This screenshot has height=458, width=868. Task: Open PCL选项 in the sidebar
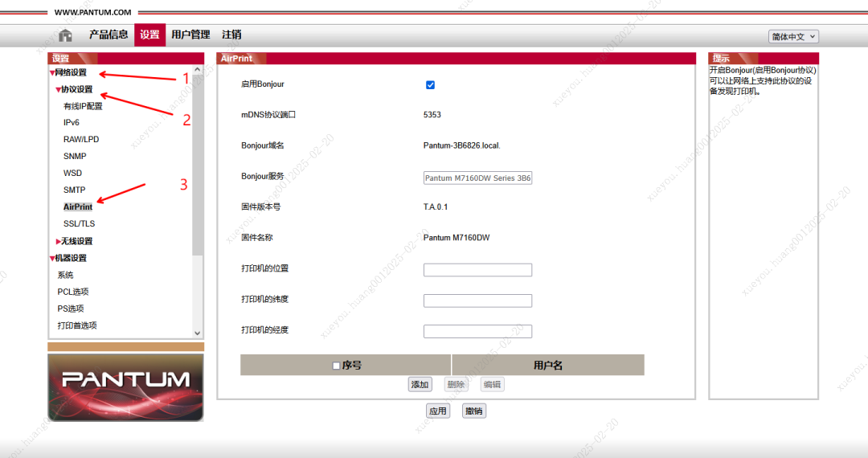click(x=73, y=292)
